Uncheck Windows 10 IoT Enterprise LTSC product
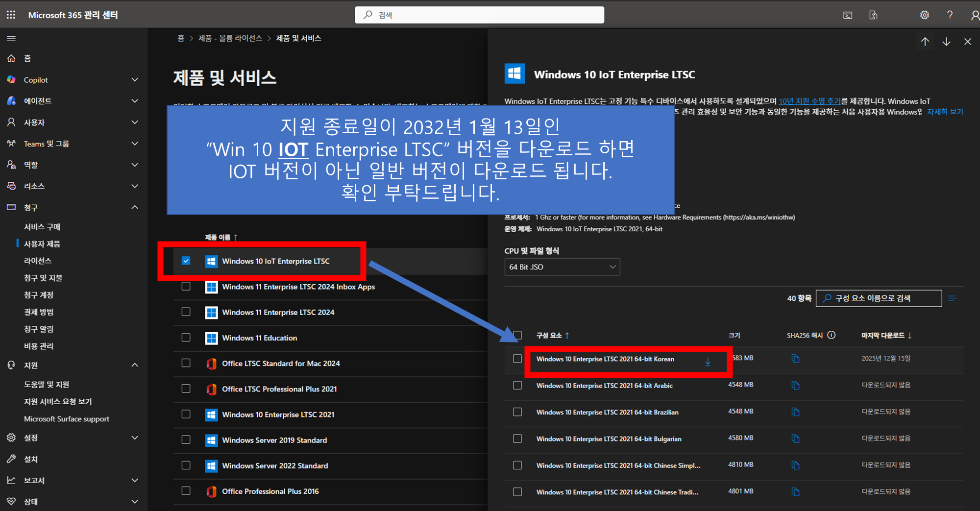This screenshot has width=980, height=511. (x=186, y=261)
